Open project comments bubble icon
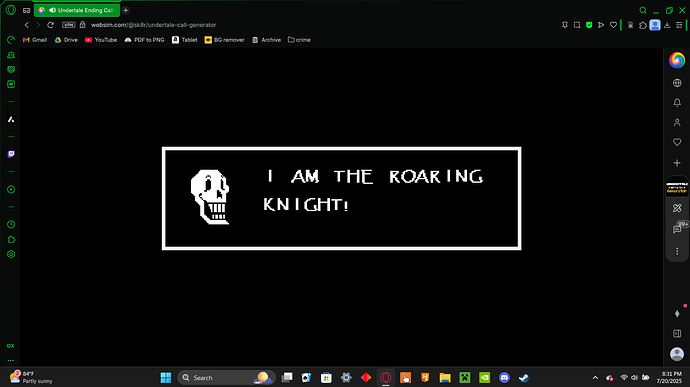This screenshot has width=690, height=387. coord(677,229)
